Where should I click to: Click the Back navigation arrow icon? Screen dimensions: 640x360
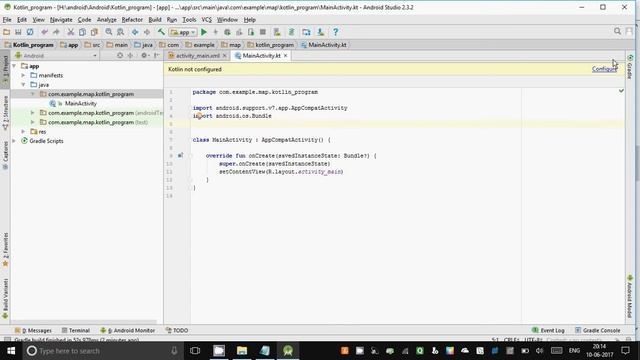[135, 32]
